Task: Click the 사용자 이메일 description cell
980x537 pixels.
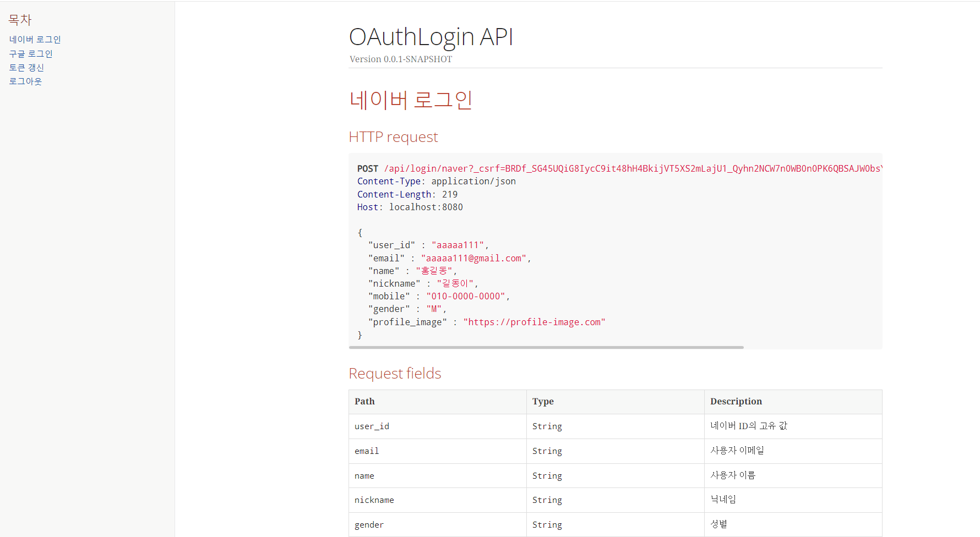Action: tap(793, 451)
